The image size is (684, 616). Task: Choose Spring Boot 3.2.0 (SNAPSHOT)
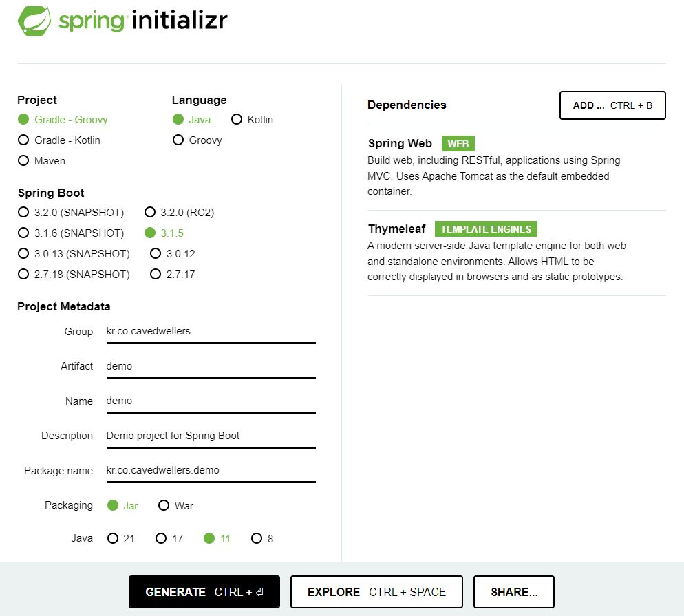[71, 213]
